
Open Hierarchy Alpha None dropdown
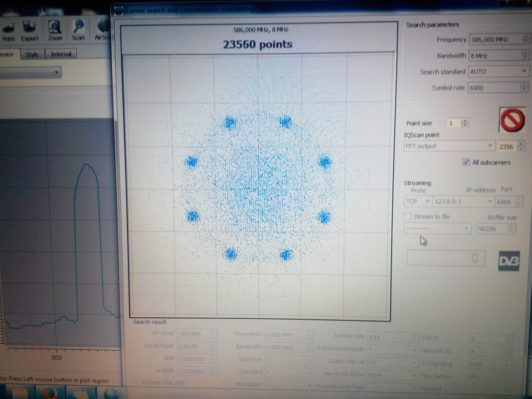(392, 375)
